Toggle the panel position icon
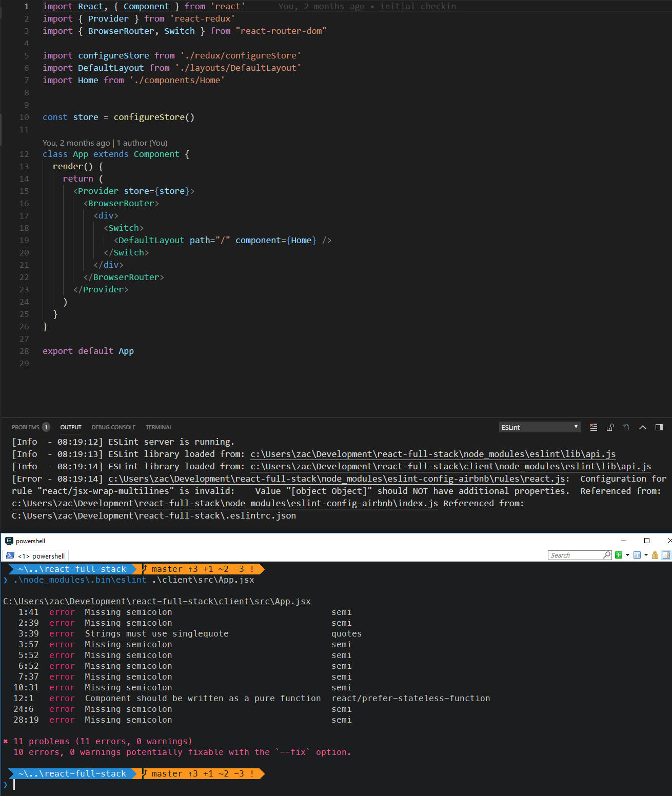672x796 pixels. pyautogui.click(x=659, y=427)
